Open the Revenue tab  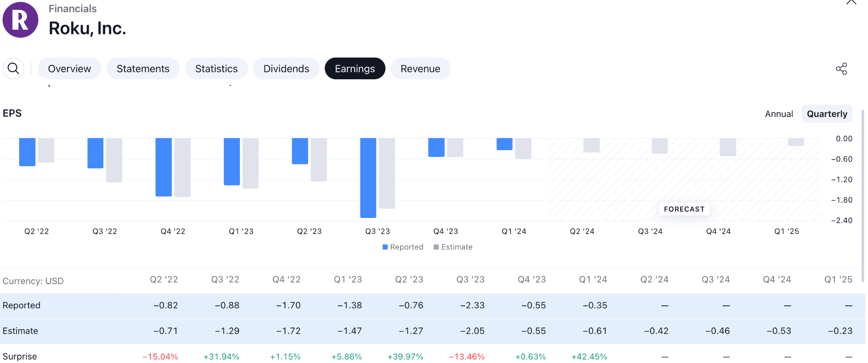[420, 69]
